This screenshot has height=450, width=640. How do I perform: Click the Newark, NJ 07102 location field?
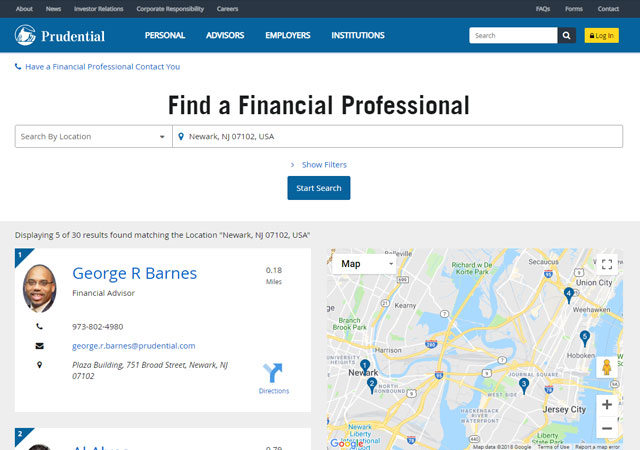[x=398, y=136]
